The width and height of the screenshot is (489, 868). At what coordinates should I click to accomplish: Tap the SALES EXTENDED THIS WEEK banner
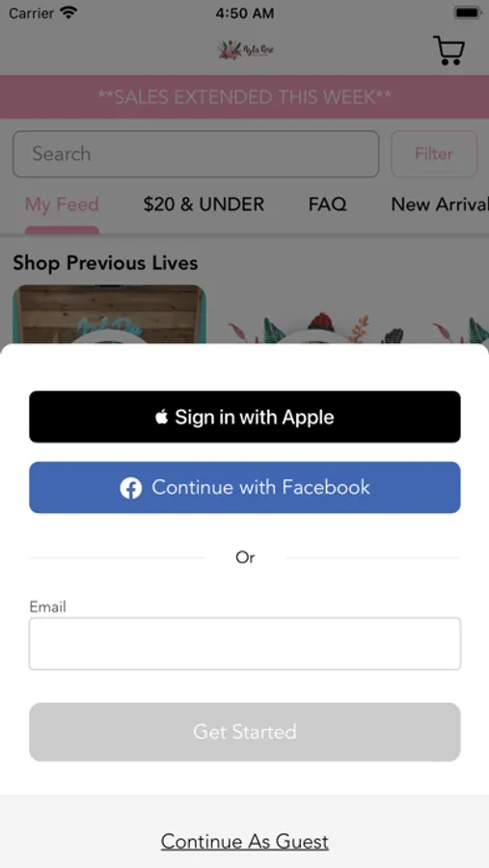point(244,96)
